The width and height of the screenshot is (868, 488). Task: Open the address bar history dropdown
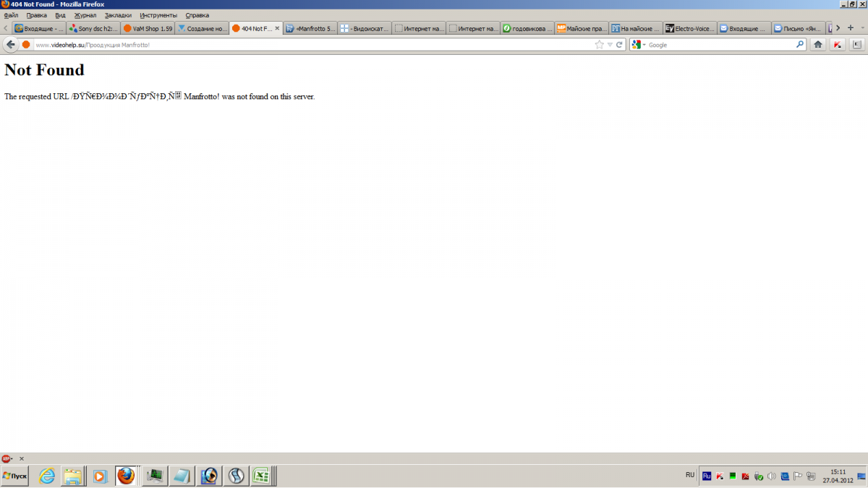click(x=610, y=45)
